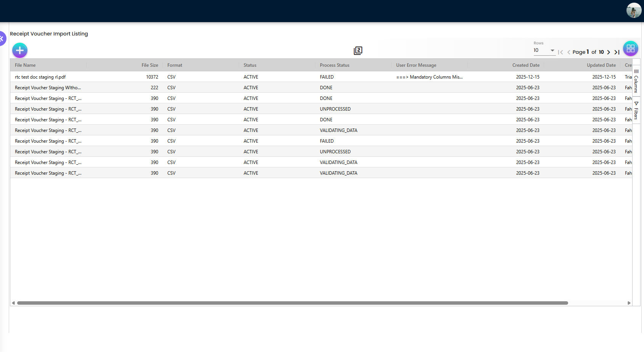Image resolution: width=644 pixels, height=352 pixels.
Task: Click the plus button to add import
Action: (20, 50)
